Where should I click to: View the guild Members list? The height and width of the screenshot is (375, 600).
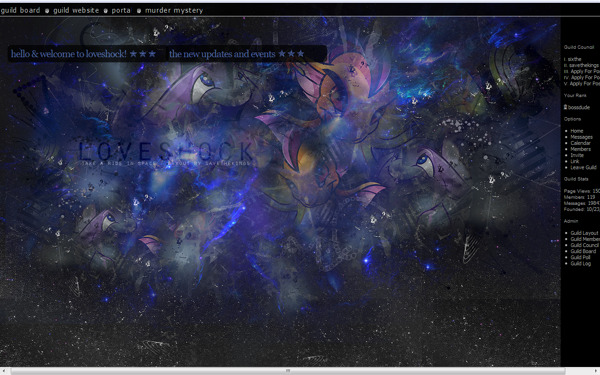(x=580, y=149)
